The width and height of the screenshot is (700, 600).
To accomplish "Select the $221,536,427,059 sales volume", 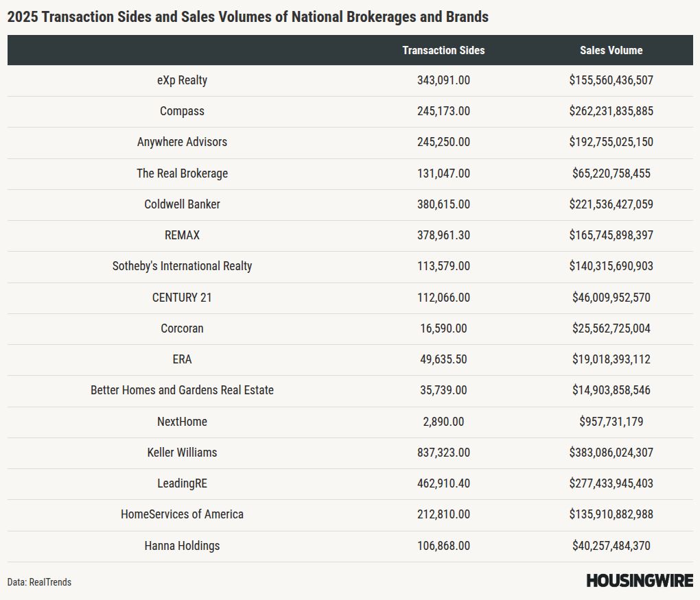I will point(611,204).
